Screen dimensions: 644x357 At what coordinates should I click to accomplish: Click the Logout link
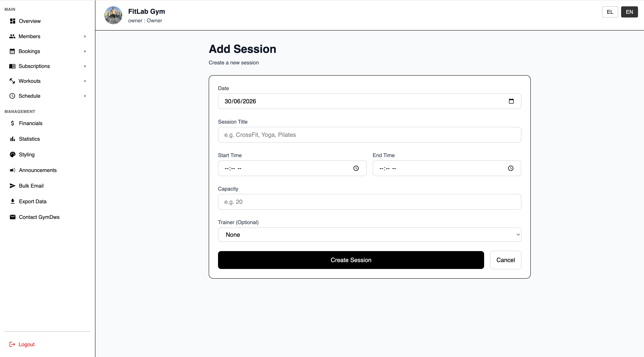pos(26,344)
